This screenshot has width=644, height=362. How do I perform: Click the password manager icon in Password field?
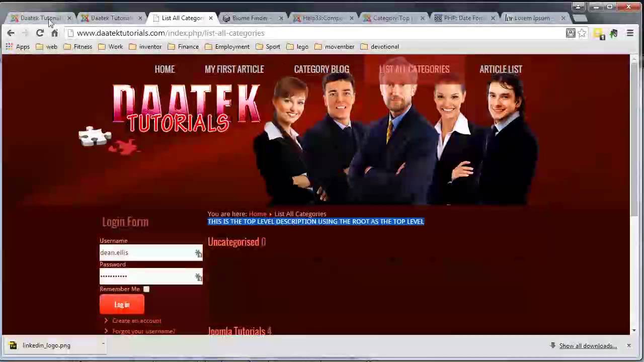(x=198, y=277)
